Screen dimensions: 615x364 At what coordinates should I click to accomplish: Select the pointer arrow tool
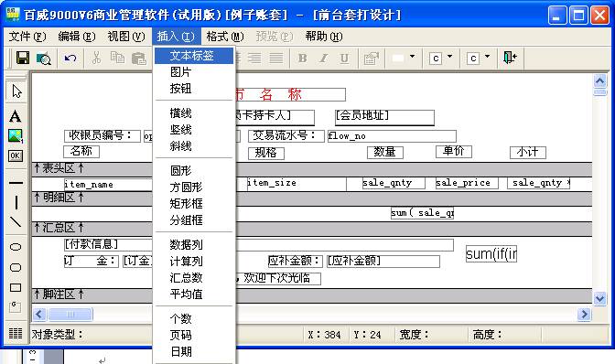tap(16, 91)
